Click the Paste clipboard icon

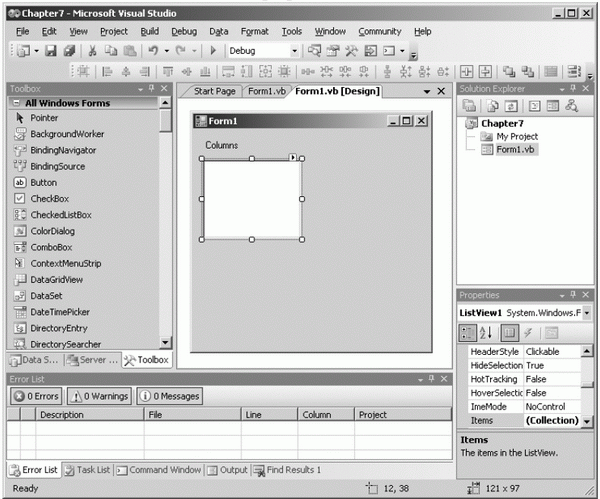(130, 51)
